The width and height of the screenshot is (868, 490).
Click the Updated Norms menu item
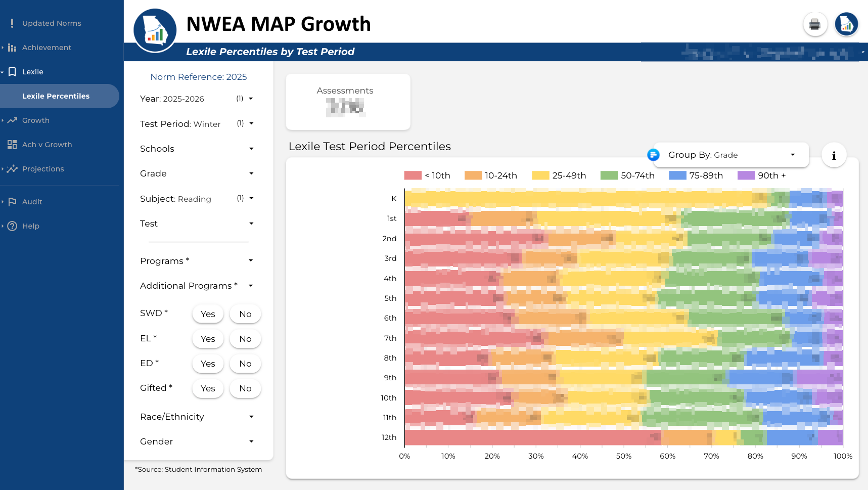[x=52, y=23]
